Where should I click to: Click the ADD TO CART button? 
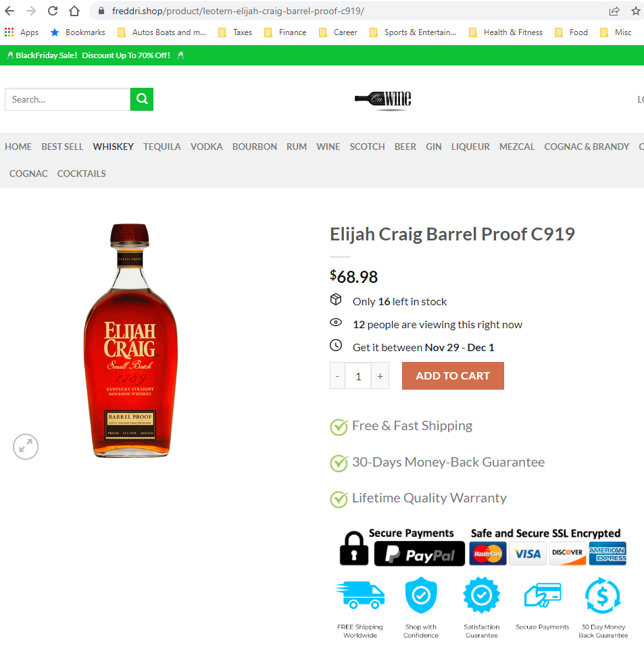tap(453, 375)
